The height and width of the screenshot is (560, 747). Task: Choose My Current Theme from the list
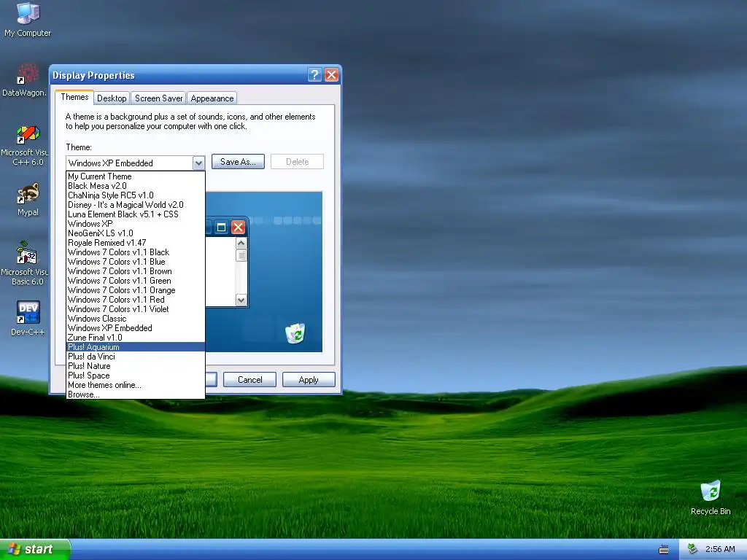click(x=135, y=176)
